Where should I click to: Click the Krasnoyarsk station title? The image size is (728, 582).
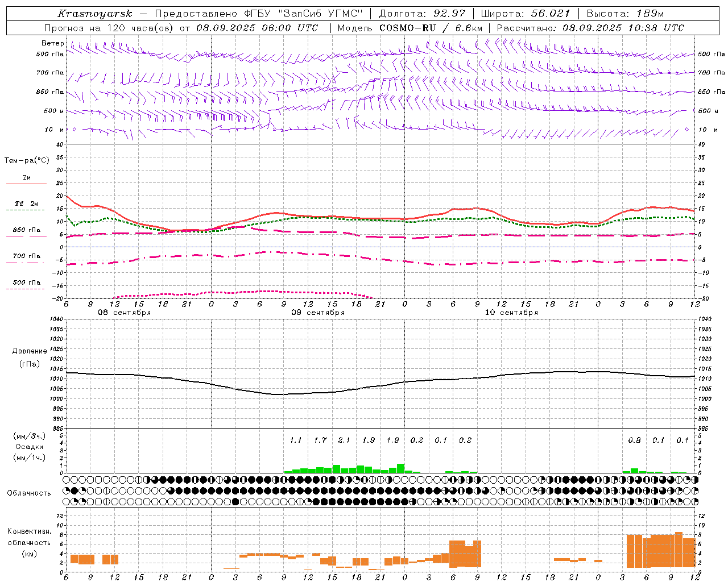95,14
